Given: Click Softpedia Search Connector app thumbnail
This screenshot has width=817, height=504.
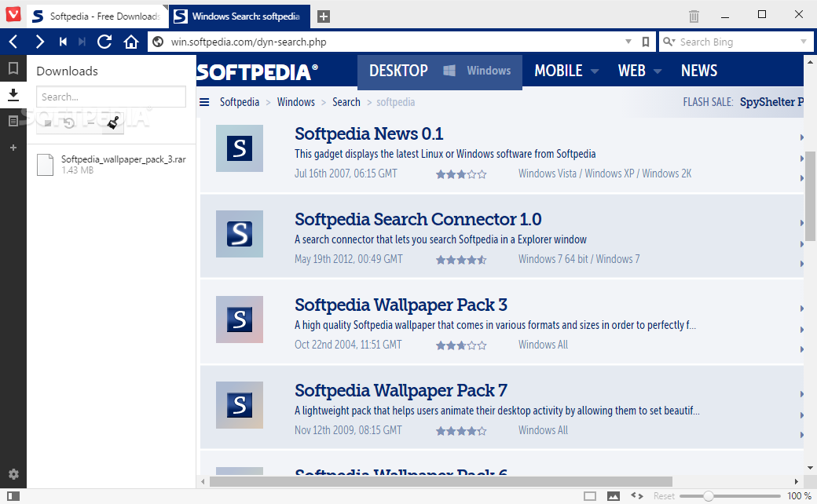Looking at the screenshot, I should pos(240,234).
